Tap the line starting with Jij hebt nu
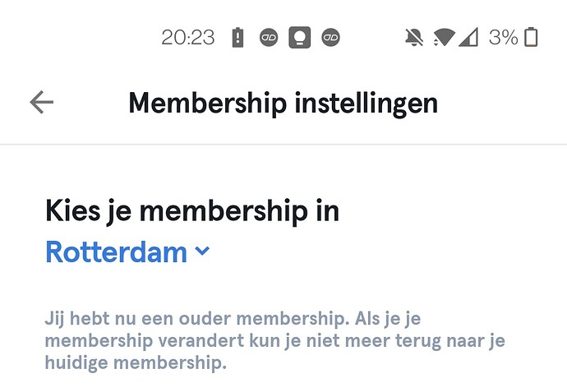Screen dimensions: 567x392 pos(233,319)
